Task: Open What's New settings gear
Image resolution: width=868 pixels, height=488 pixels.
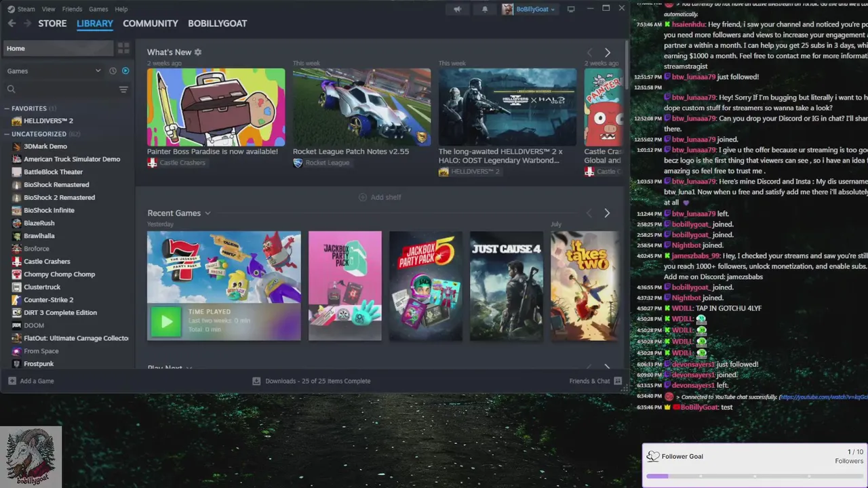Action: (x=198, y=52)
